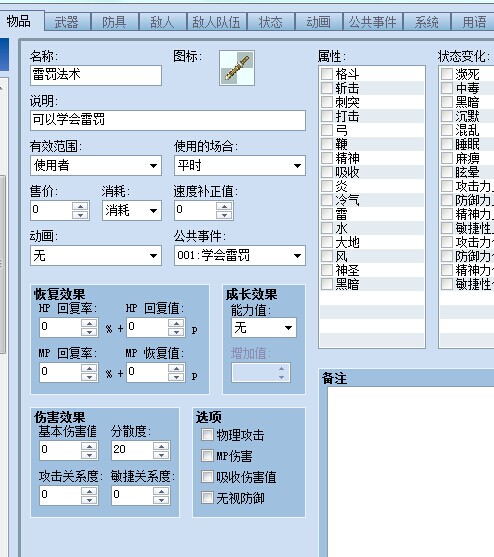The width and height of the screenshot is (494, 557).
Task: Click inside the 备注 notes area
Action: [410, 472]
